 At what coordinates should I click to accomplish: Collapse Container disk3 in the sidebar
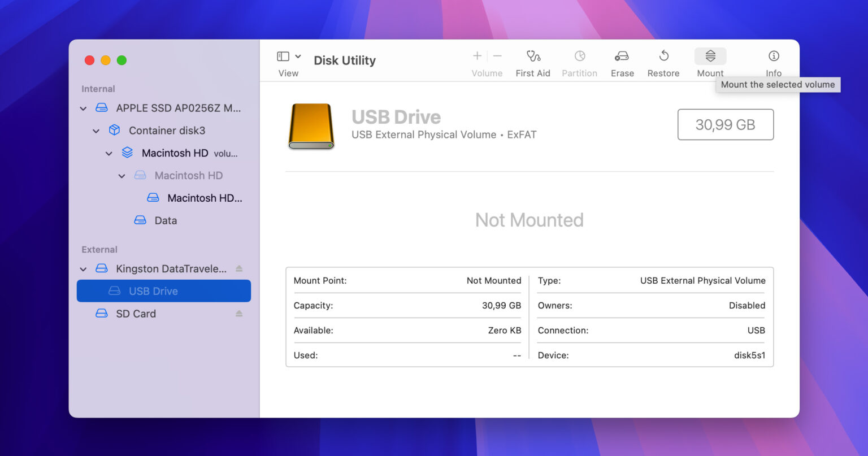(96, 131)
